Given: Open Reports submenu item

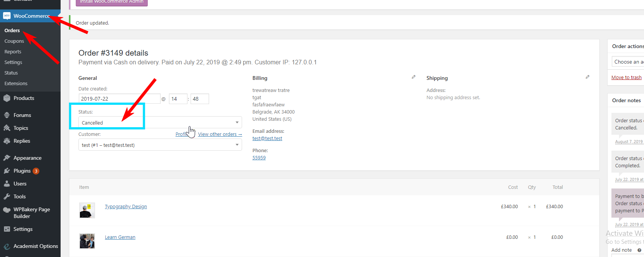Looking at the screenshot, I should click(x=13, y=51).
